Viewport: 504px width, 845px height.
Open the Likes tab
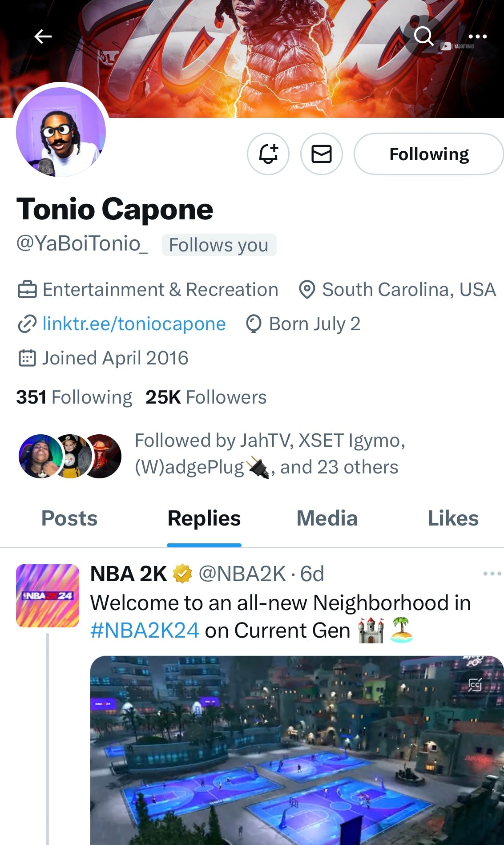[453, 518]
